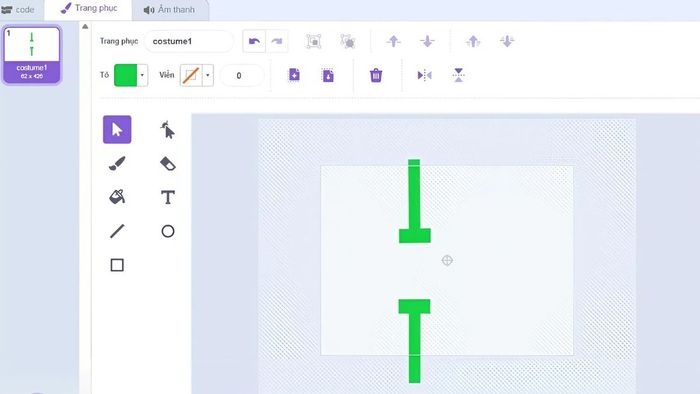Click the Copy icon
700x394 pixels.
coord(294,75)
